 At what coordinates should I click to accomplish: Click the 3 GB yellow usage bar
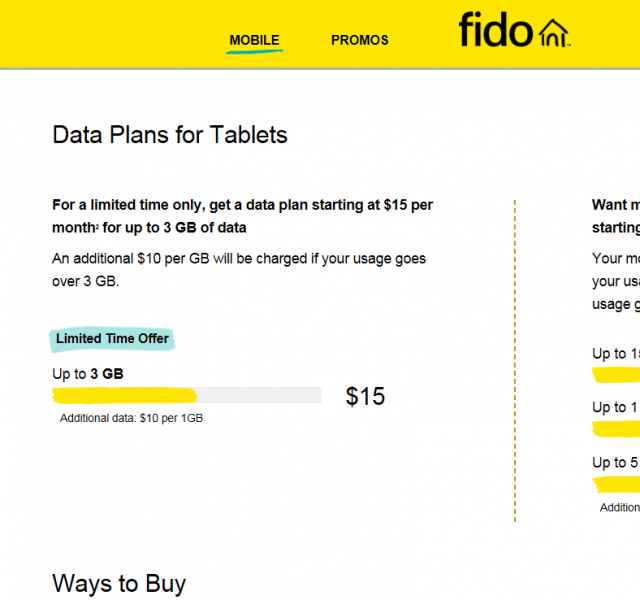[125, 395]
